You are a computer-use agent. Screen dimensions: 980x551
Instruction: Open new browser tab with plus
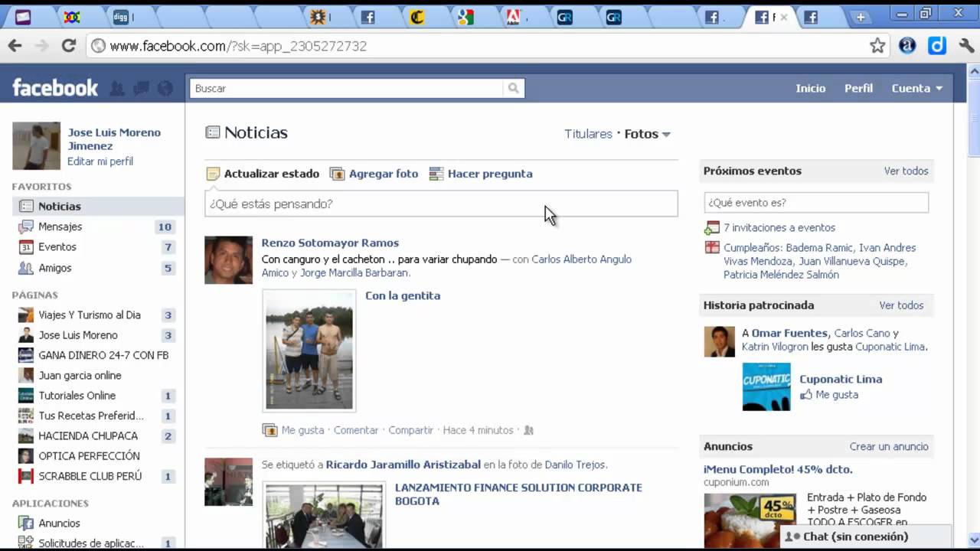point(861,17)
